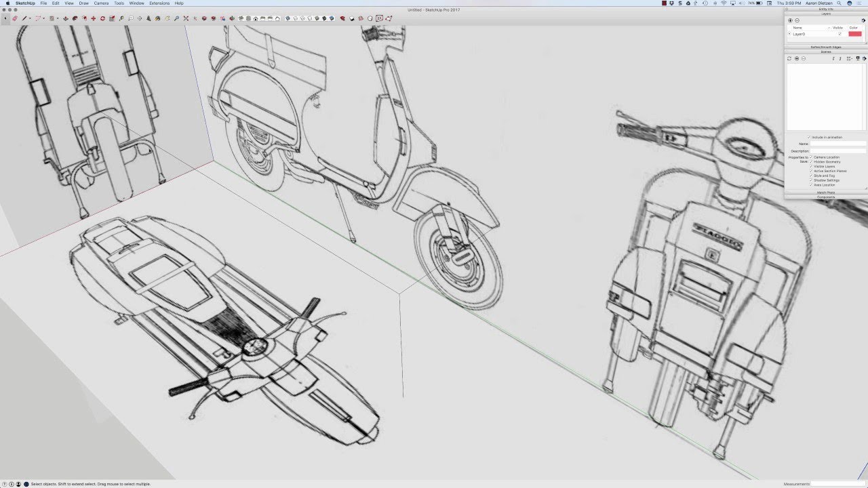Activate the Move tool
The image size is (868, 488).
pyautogui.click(x=92, y=18)
